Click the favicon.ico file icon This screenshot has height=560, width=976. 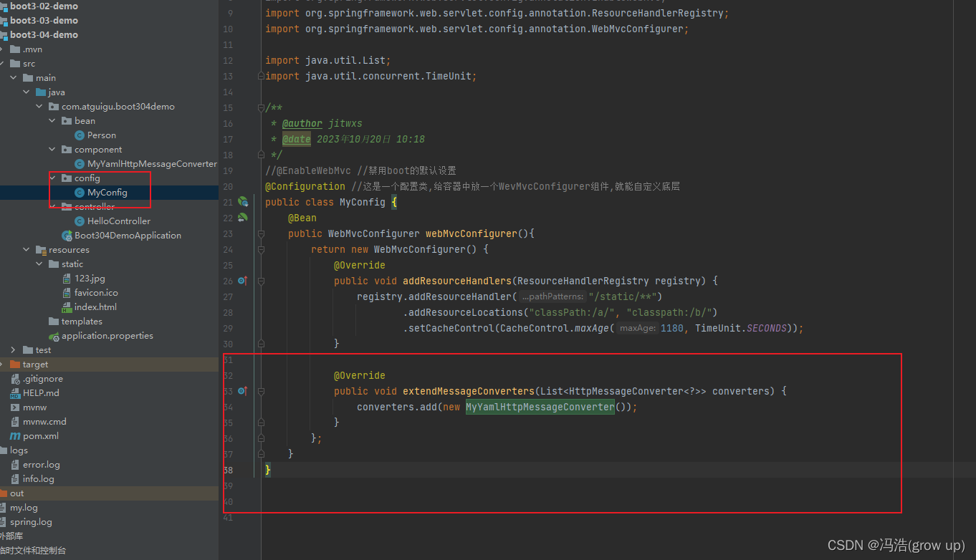[67, 293]
